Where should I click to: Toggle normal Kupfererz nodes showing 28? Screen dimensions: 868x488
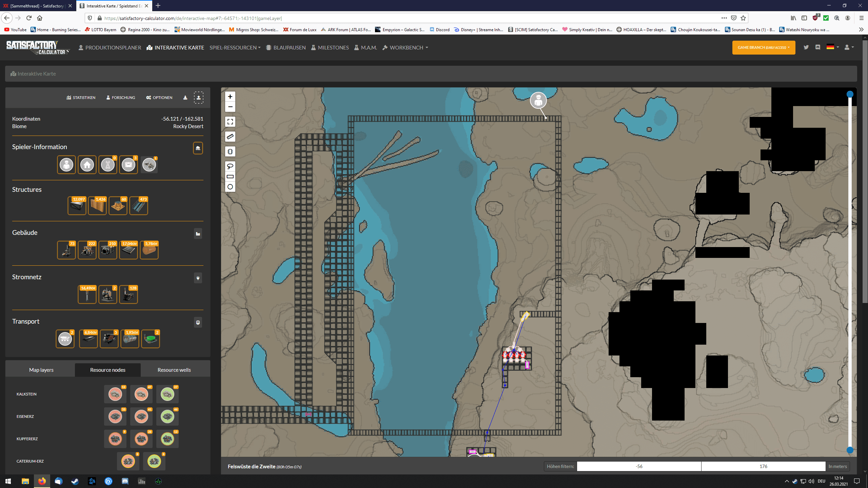[x=141, y=439]
